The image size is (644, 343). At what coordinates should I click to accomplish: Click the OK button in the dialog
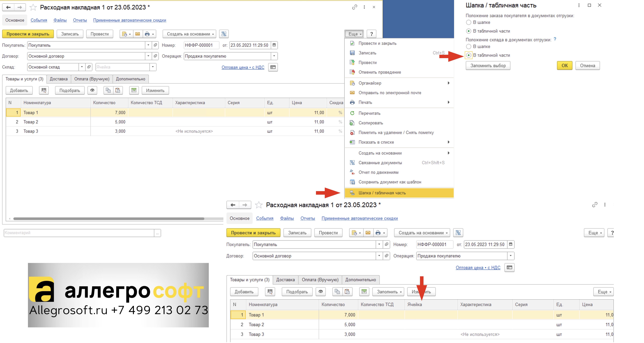coord(565,66)
